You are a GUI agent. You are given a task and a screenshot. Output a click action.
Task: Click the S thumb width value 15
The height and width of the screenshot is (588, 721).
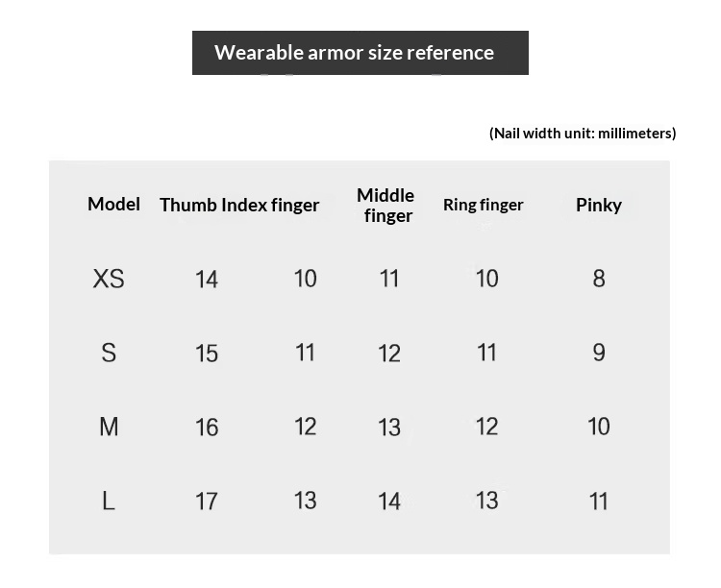tap(207, 354)
